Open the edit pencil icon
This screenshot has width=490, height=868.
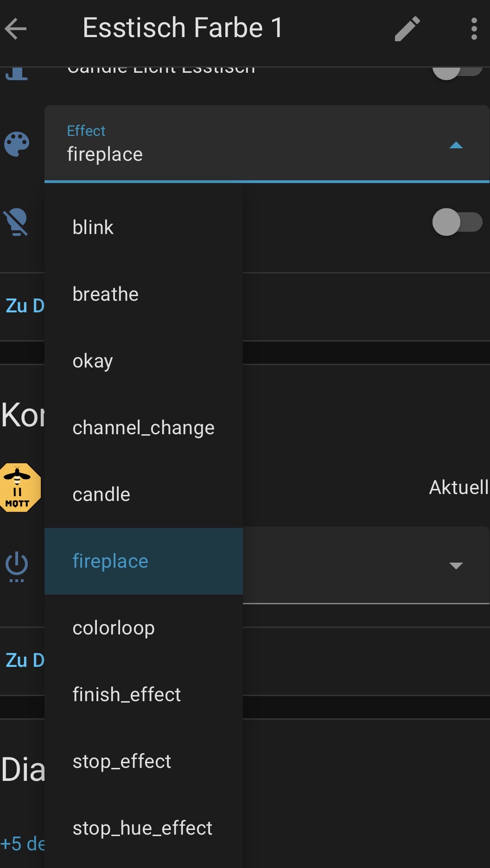click(407, 29)
